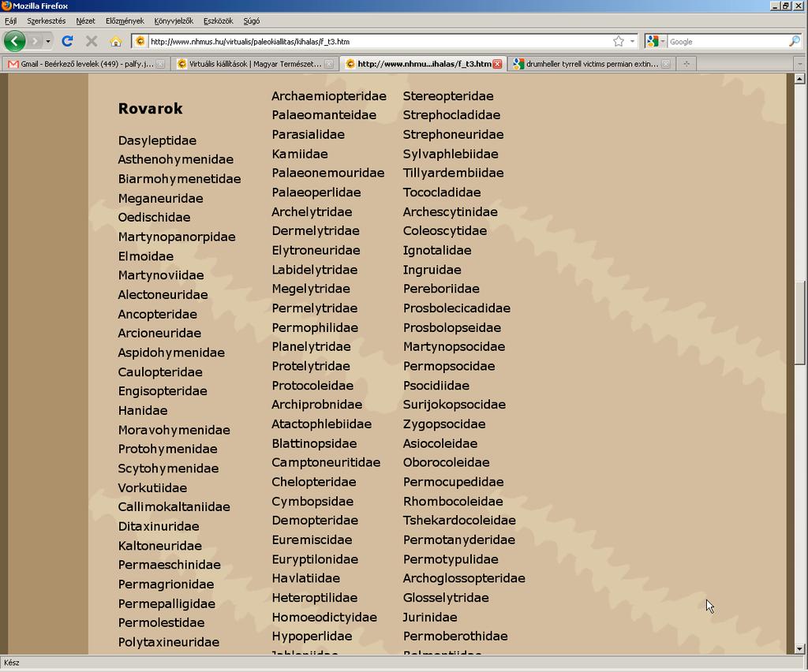Click the greyed Forward arrow button
The height and width of the screenshot is (672, 808).
[x=35, y=41]
